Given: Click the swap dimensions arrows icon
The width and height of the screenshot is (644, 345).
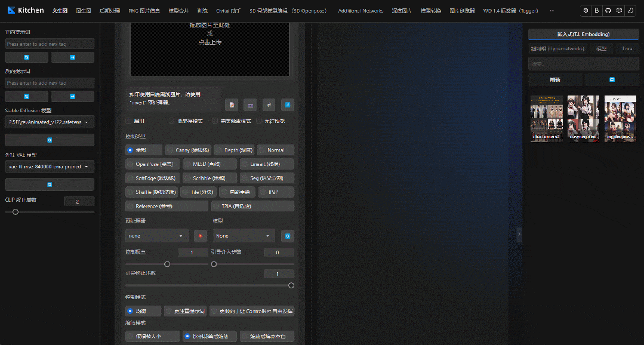Looking at the screenshot, I should pos(269,104).
